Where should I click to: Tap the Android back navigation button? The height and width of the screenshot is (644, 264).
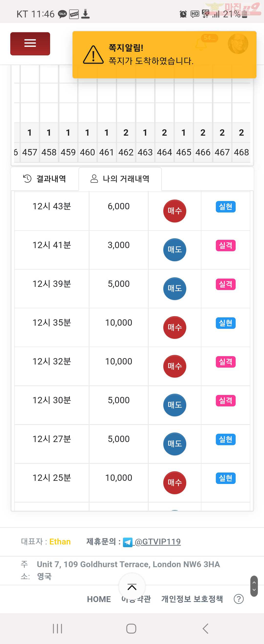(205, 628)
